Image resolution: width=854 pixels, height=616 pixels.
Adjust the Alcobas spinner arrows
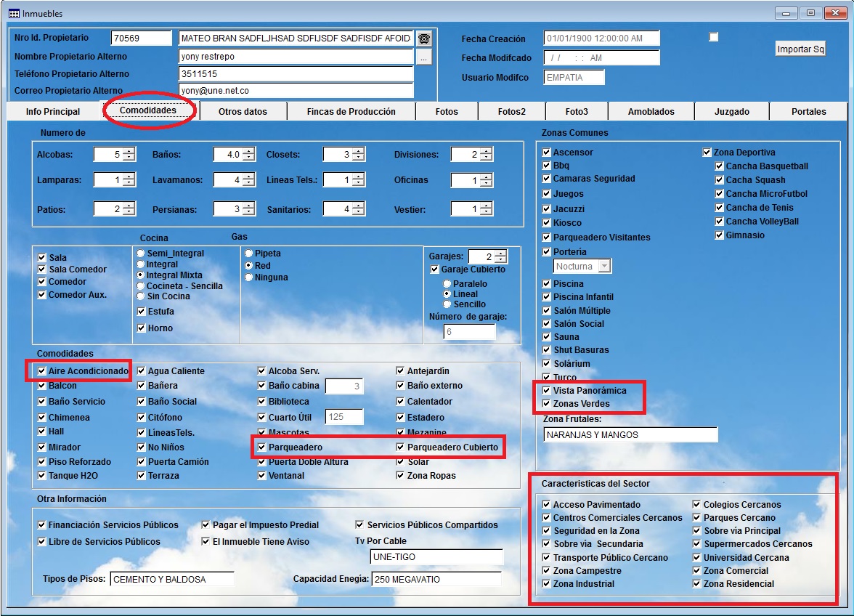pos(129,155)
